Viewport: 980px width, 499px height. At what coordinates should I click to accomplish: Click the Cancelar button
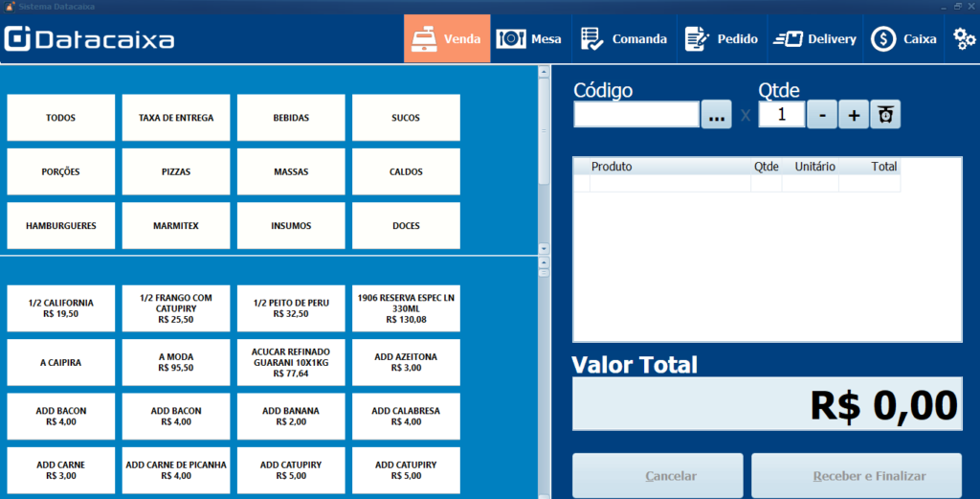[657, 476]
